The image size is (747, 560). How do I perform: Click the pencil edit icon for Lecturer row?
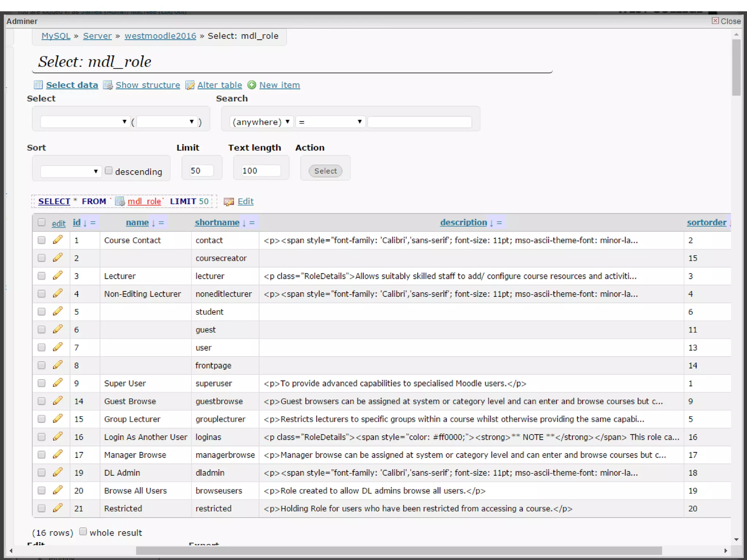(58, 276)
